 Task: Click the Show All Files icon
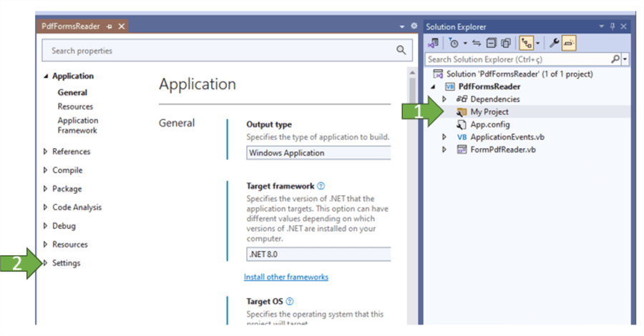506,43
